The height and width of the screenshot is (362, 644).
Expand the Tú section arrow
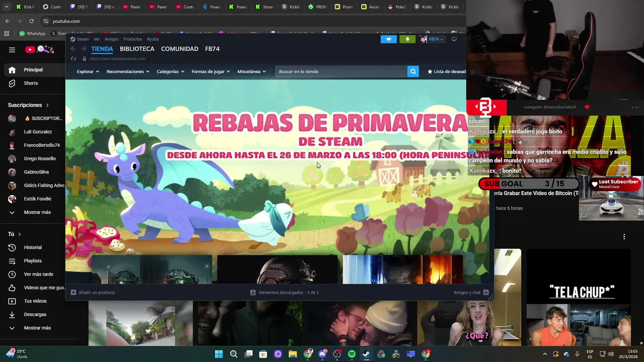tap(20, 234)
